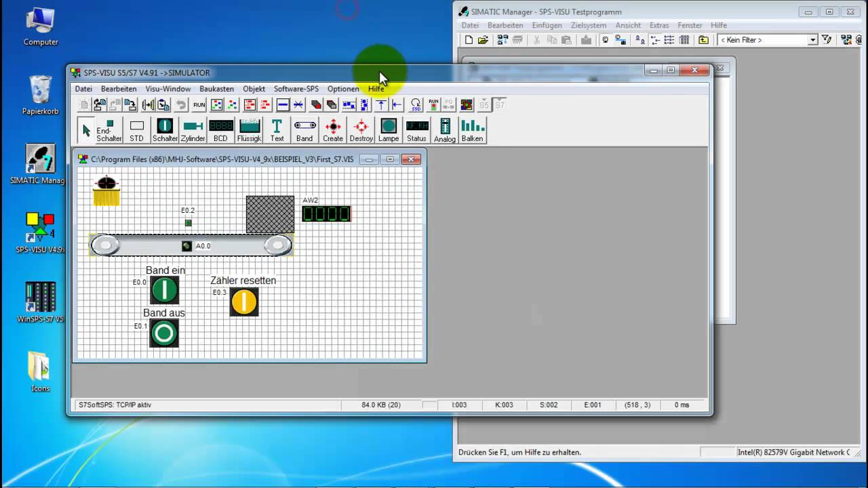
Task: Toggle the green Band aus switch E0.1
Action: click(164, 333)
